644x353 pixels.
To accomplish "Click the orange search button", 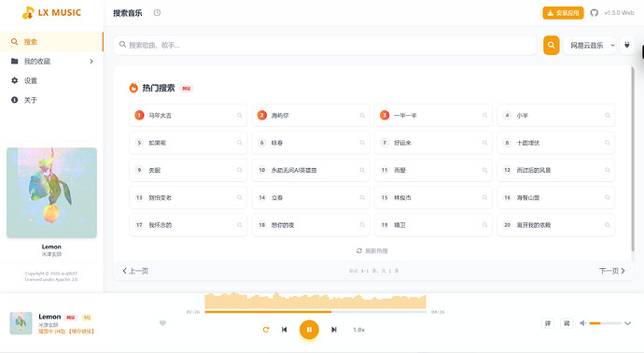I will pos(552,45).
